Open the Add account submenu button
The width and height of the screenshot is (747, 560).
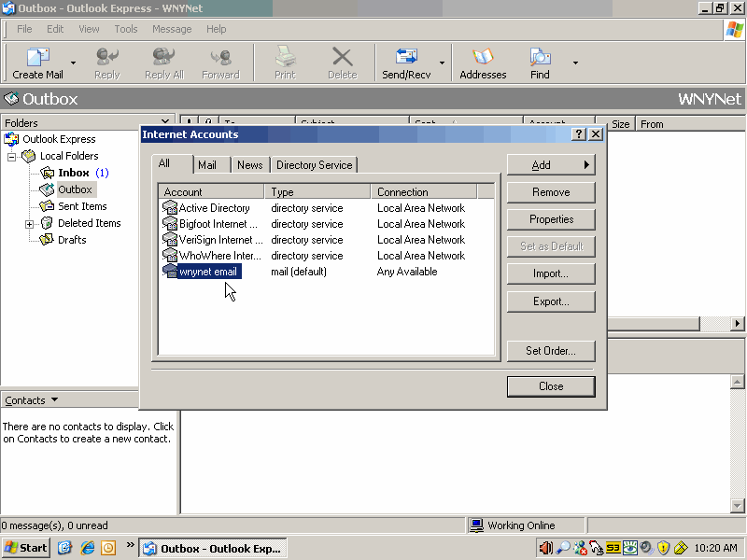pyautogui.click(x=551, y=165)
